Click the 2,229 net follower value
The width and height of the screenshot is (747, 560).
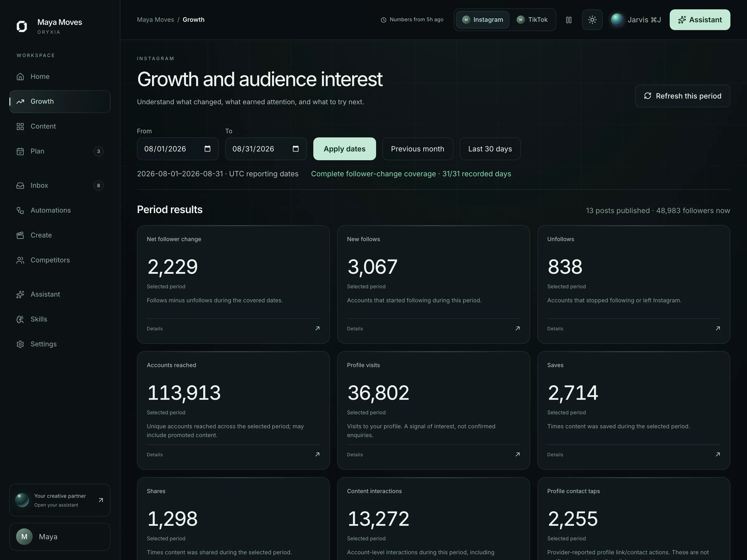click(172, 267)
